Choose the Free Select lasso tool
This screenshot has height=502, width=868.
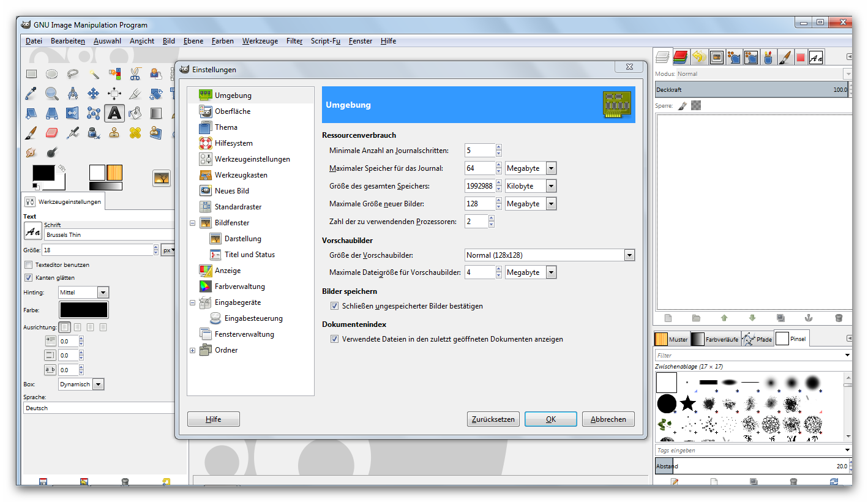[x=73, y=74]
